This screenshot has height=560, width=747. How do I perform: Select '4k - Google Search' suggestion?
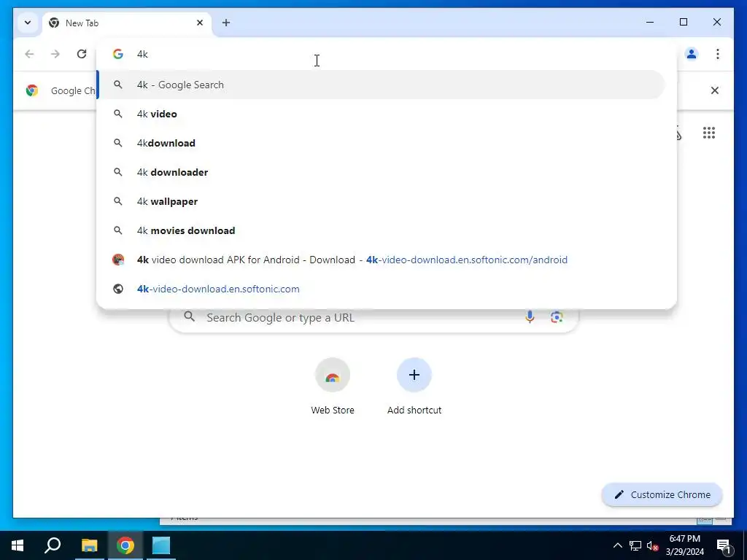coord(381,85)
